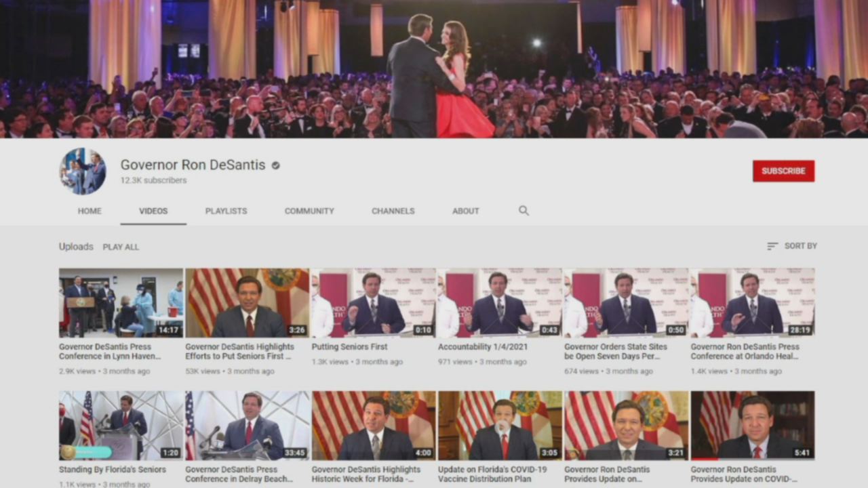Click the '674 views' metadata text

pyautogui.click(x=581, y=371)
